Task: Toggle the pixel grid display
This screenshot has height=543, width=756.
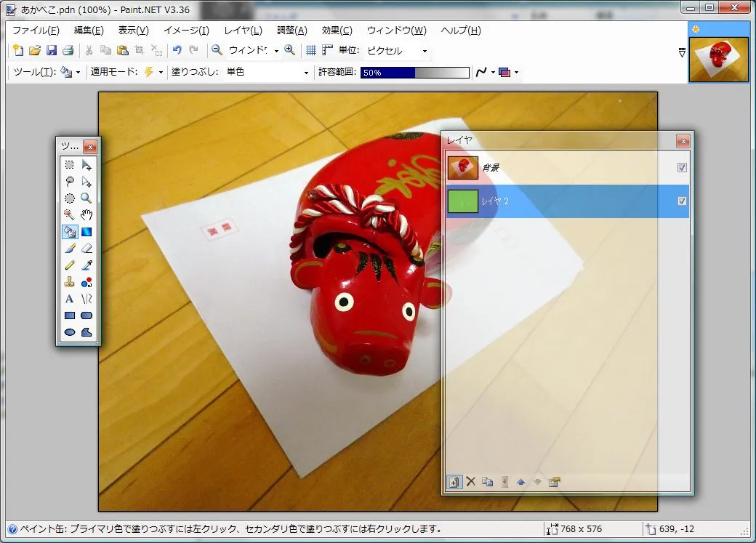Action: [x=311, y=51]
